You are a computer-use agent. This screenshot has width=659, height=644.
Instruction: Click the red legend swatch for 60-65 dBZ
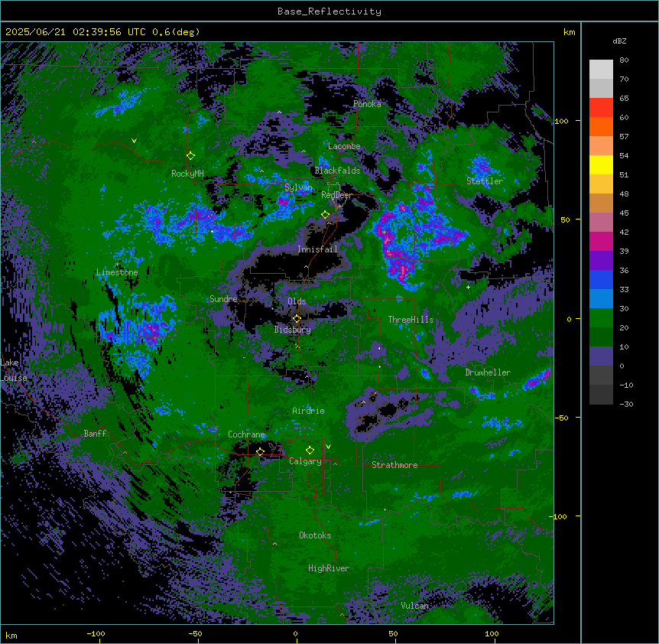coord(601,108)
